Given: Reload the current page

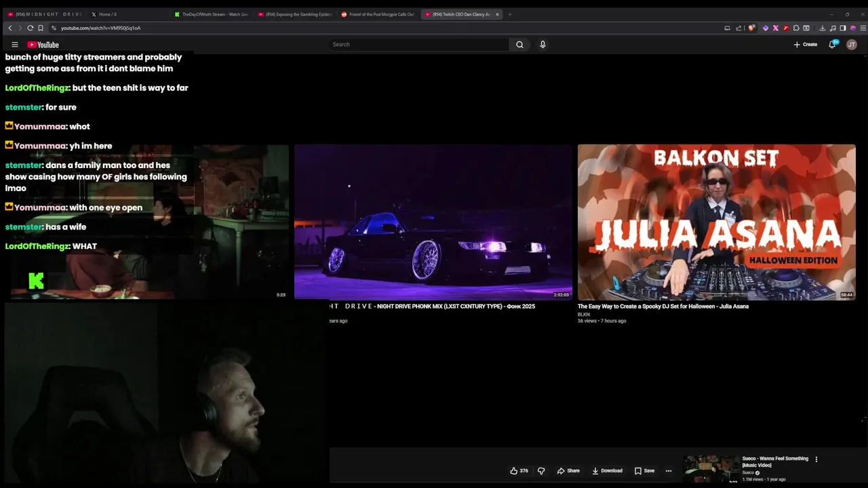Looking at the screenshot, I should coord(30,28).
